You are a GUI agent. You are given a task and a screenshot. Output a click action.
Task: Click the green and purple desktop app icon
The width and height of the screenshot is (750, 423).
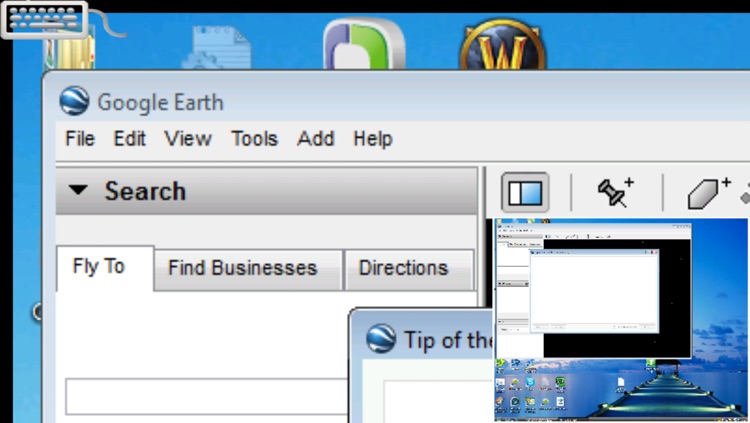click(364, 44)
